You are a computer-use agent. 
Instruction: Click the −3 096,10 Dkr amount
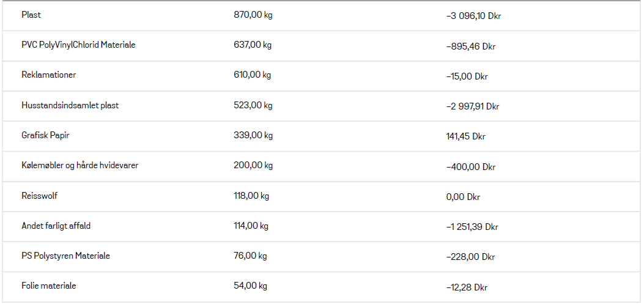pyautogui.click(x=473, y=16)
